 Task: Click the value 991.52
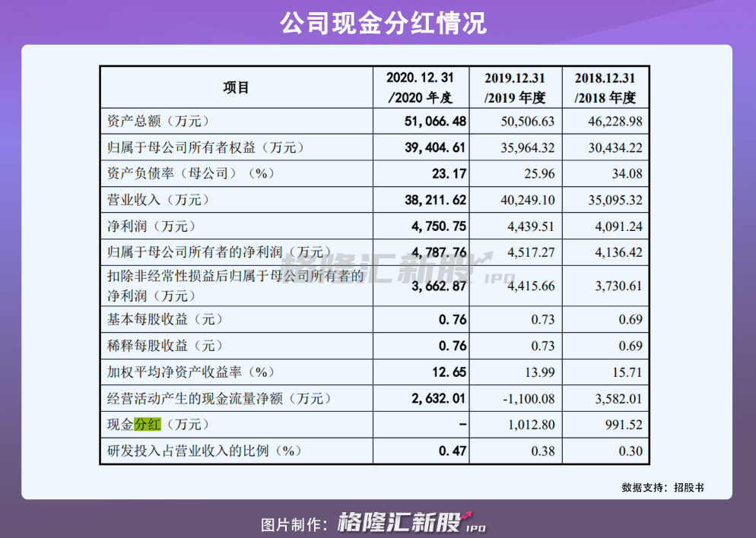[x=624, y=425]
